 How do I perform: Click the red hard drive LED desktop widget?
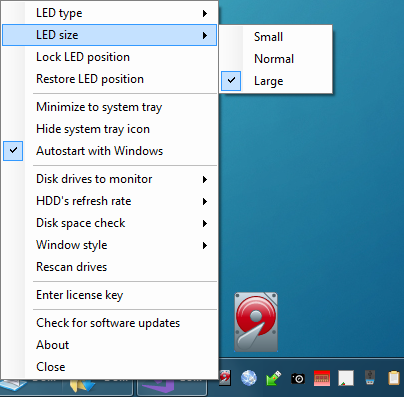point(256,322)
